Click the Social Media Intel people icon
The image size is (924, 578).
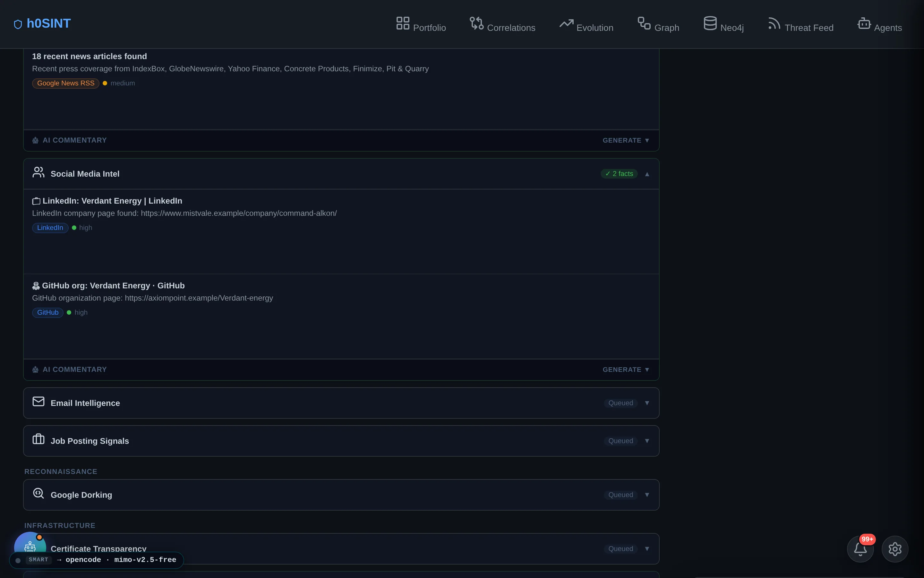coord(38,172)
